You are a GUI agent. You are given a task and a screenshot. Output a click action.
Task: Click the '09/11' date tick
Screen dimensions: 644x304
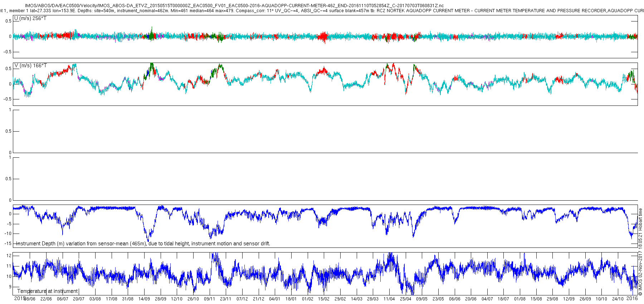tap(210, 299)
